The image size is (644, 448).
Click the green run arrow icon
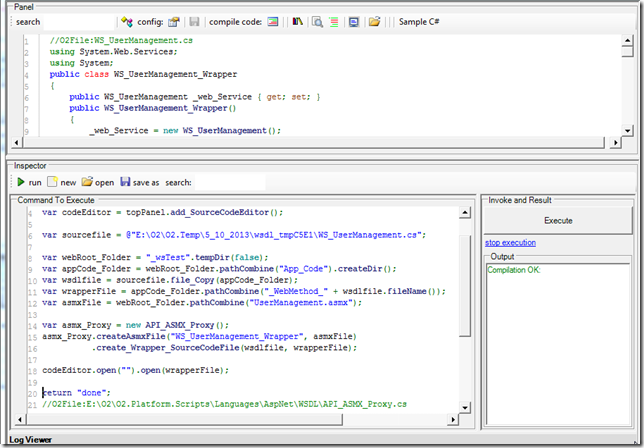21,181
